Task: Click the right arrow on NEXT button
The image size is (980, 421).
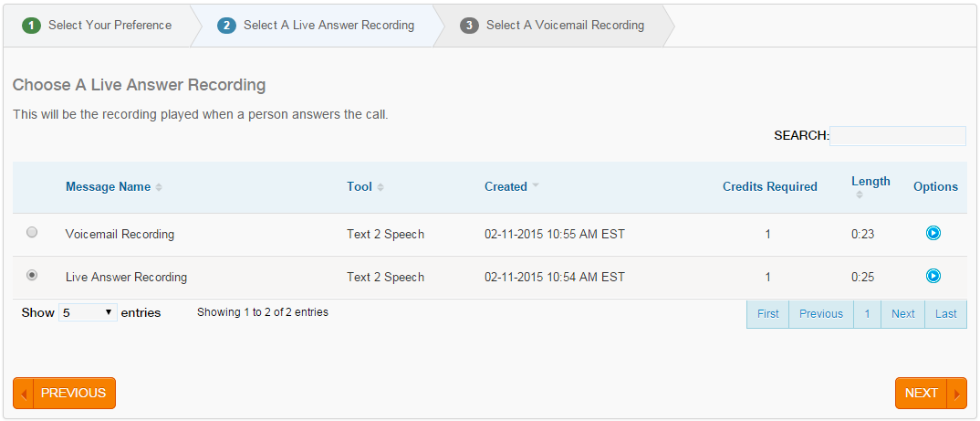Action: 957,394
